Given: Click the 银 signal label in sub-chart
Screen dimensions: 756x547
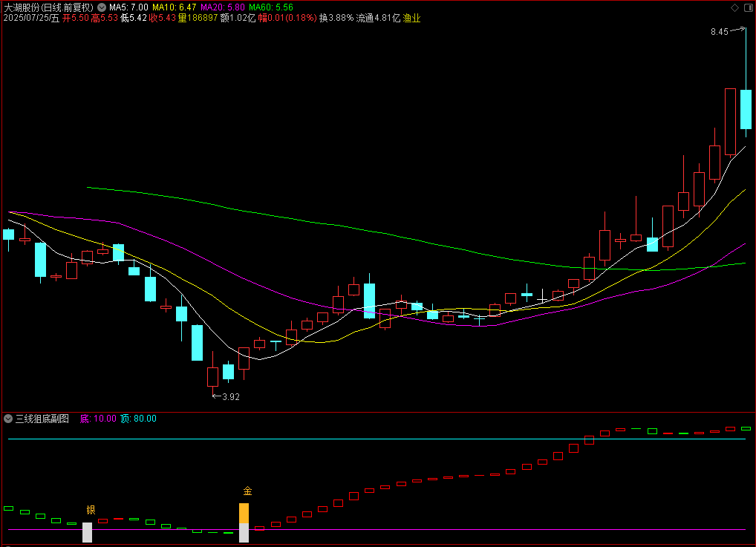Looking at the screenshot, I should pyautogui.click(x=91, y=510).
